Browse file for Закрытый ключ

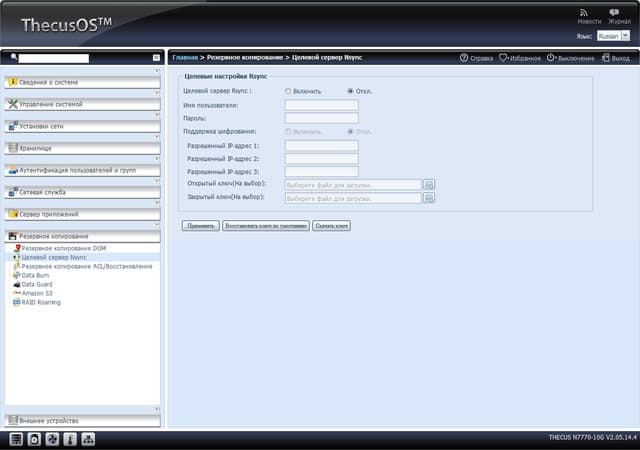tap(429, 198)
